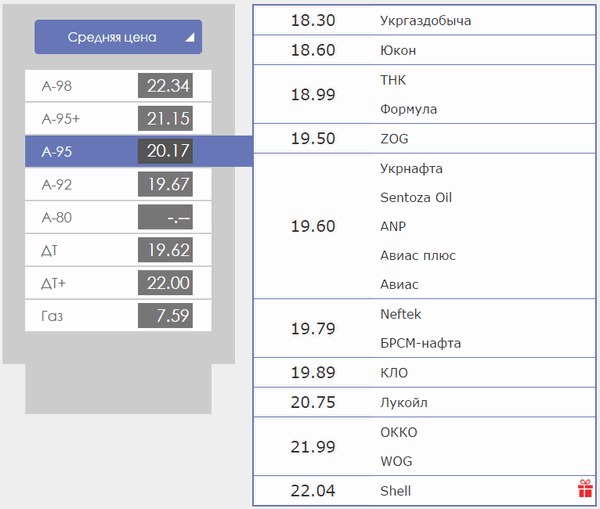This screenshot has height=509, width=600.
Task: Click the Формула station name
Action: (408, 109)
